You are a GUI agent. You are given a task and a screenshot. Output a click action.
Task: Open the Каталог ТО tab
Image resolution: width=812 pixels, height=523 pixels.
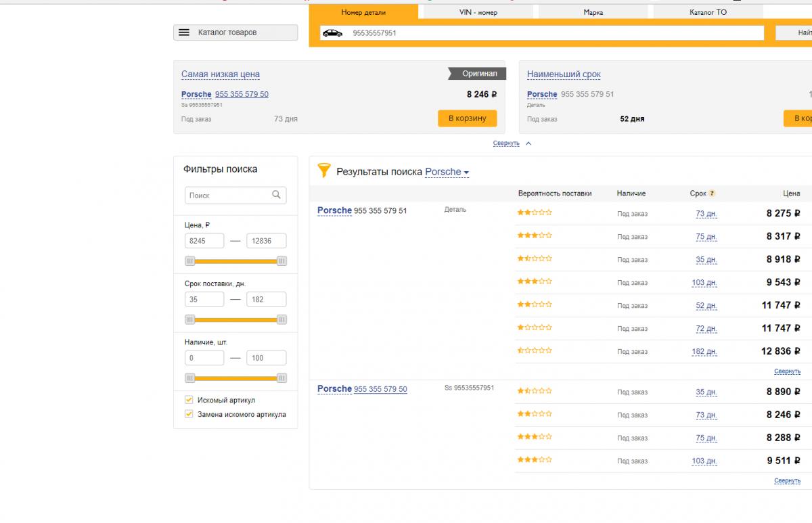(x=708, y=12)
